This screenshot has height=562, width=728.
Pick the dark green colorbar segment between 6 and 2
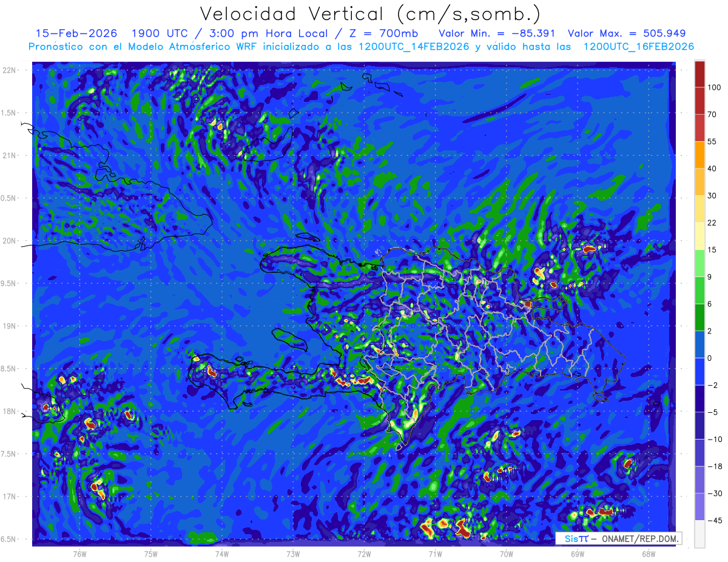point(699,318)
